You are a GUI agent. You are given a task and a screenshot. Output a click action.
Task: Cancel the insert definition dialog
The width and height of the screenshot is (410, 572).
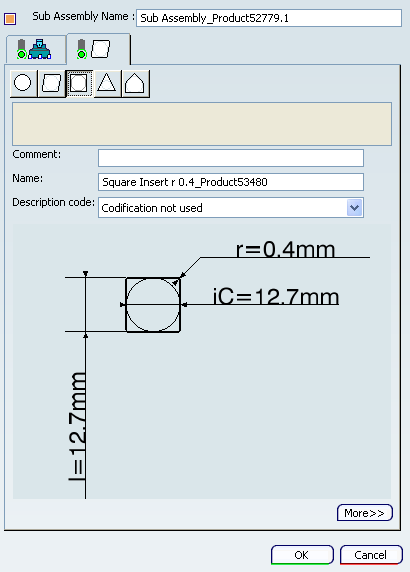pos(371,555)
